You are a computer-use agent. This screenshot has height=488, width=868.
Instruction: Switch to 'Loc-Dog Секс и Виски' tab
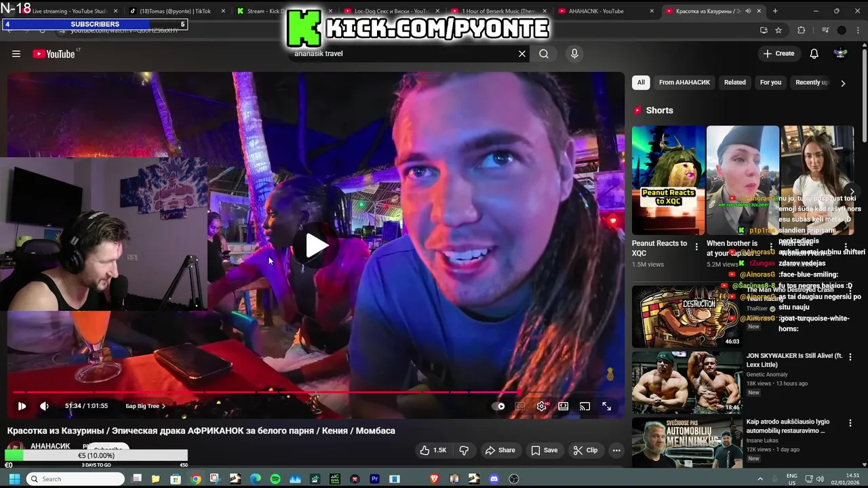coord(390,11)
